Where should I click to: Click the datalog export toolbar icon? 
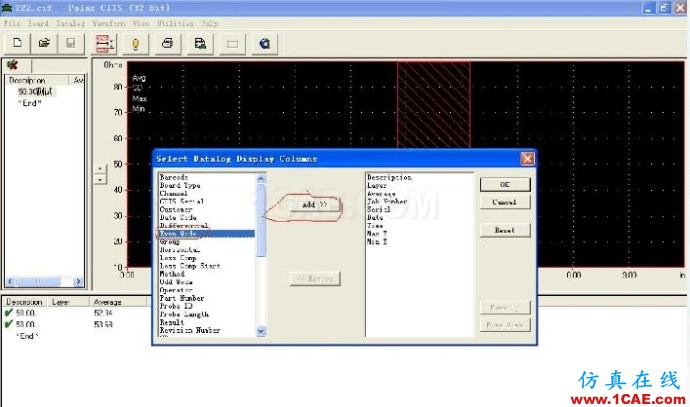coord(200,44)
